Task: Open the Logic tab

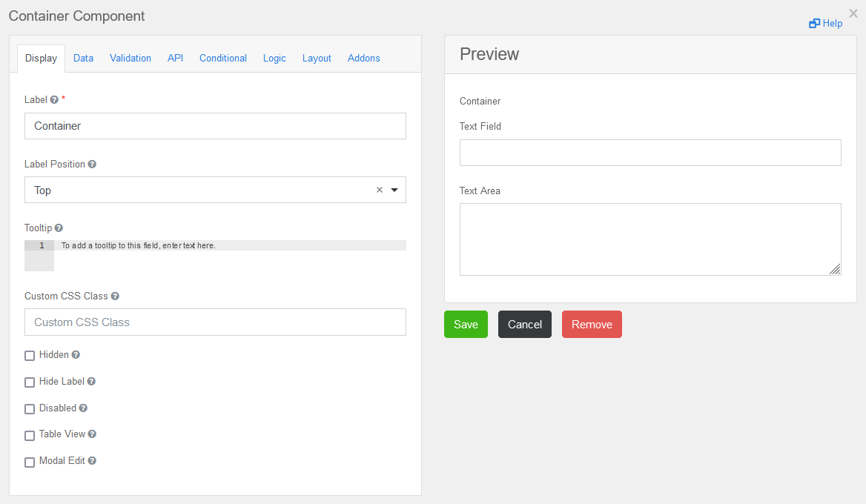Action: pos(274,59)
